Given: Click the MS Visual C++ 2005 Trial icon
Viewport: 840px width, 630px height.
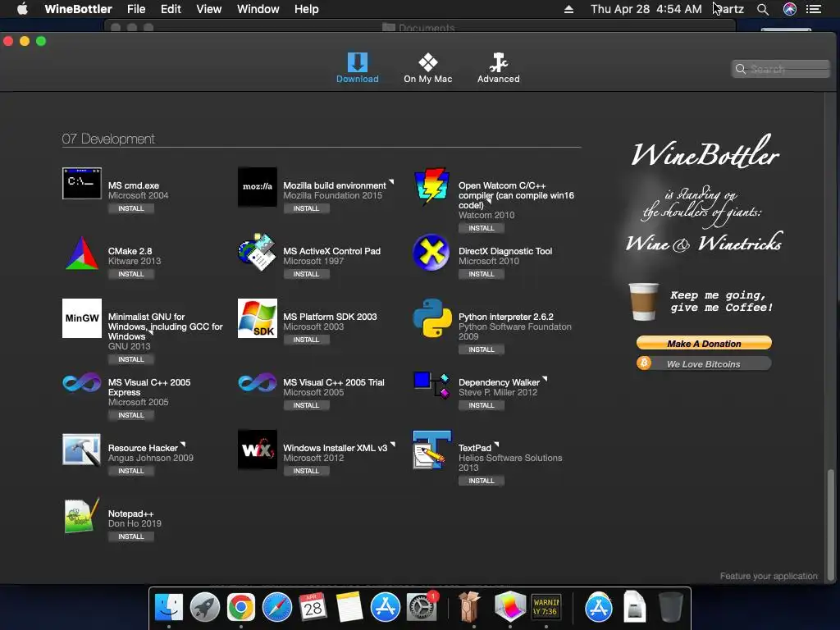Looking at the screenshot, I should [x=258, y=382].
